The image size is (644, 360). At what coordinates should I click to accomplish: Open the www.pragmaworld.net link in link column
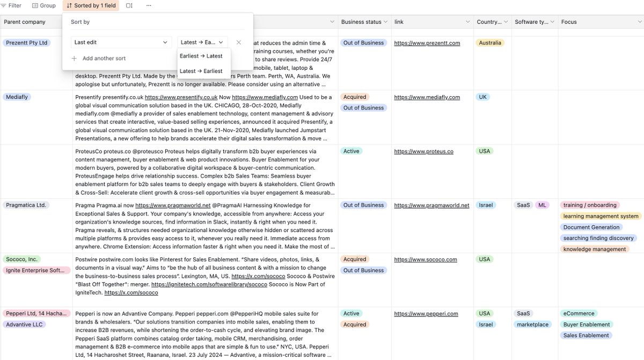tap(431, 205)
